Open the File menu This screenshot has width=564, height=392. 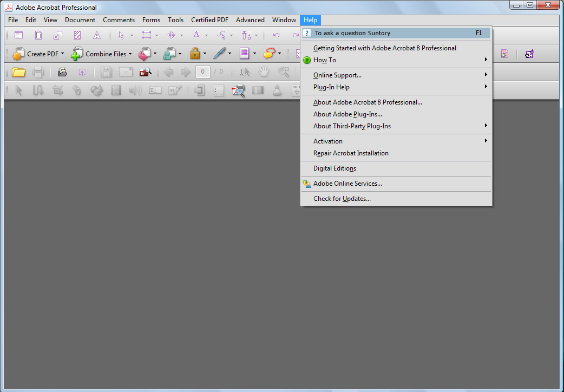tap(13, 20)
